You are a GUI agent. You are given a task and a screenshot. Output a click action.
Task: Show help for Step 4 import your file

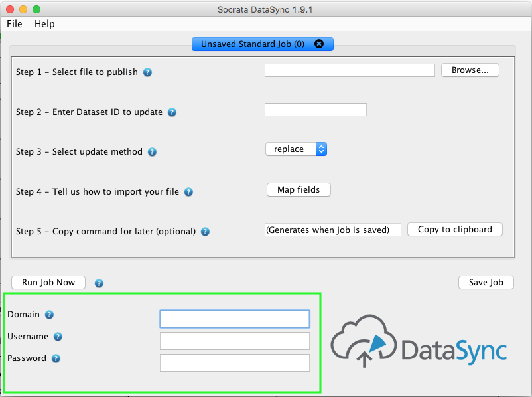point(188,192)
